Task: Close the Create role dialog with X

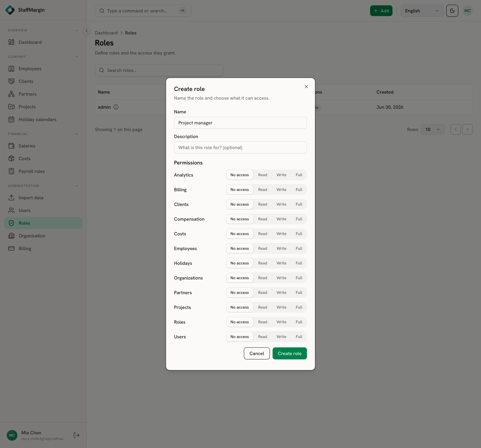Action: [306, 87]
